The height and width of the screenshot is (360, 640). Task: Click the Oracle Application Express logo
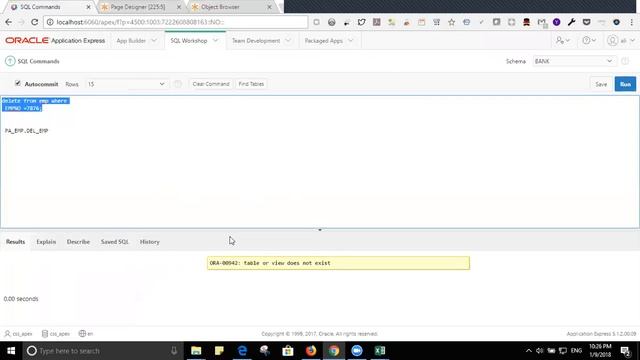[x=55, y=40]
